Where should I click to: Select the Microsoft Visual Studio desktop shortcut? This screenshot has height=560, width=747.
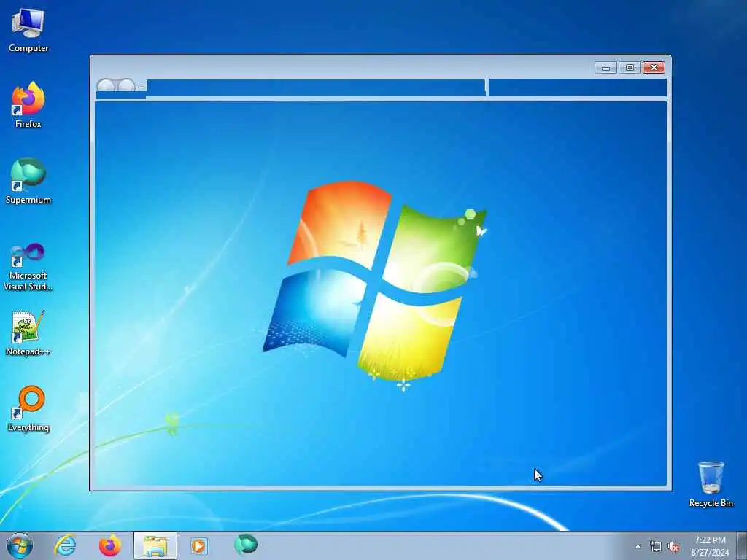(28, 267)
